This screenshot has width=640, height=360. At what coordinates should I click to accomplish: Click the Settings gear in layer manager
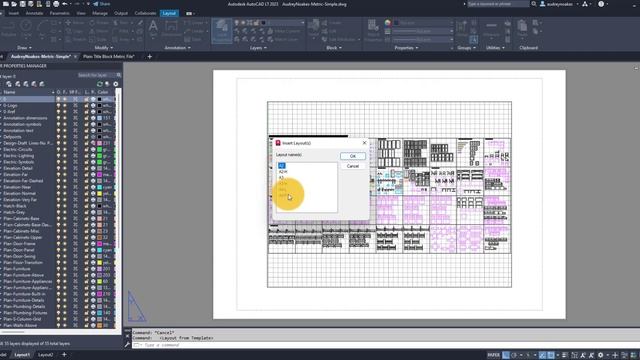pos(116,84)
